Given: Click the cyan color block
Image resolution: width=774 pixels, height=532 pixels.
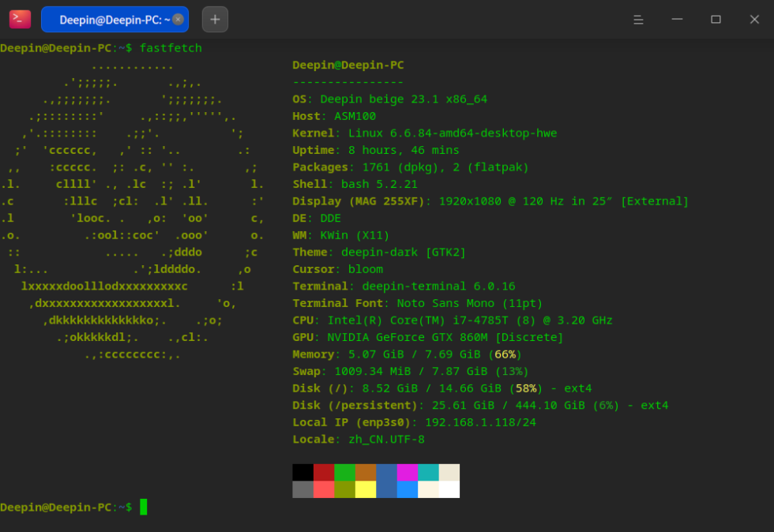Looking at the screenshot, I should click(428, 472).
